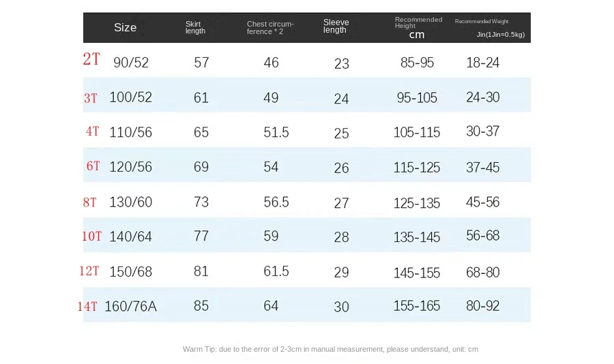The image size is (614, 364).
Task: Click the 90/52 size cell
Action: point(131,63)
